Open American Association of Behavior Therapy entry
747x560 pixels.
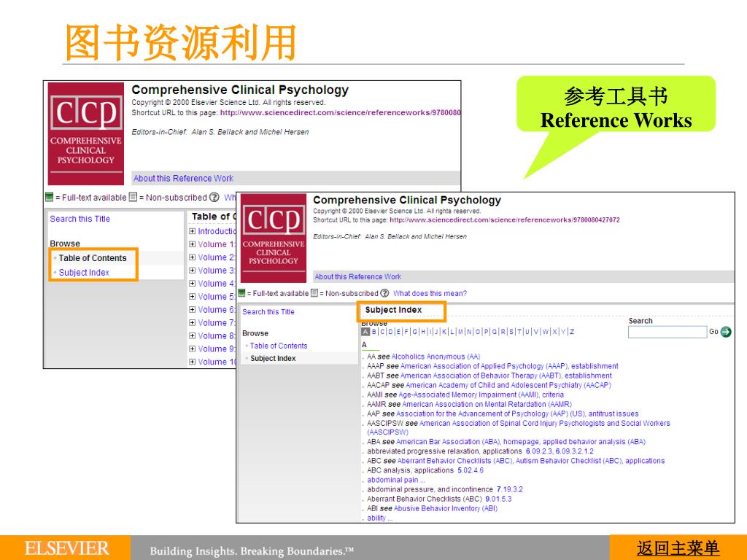tap(506, 376)
